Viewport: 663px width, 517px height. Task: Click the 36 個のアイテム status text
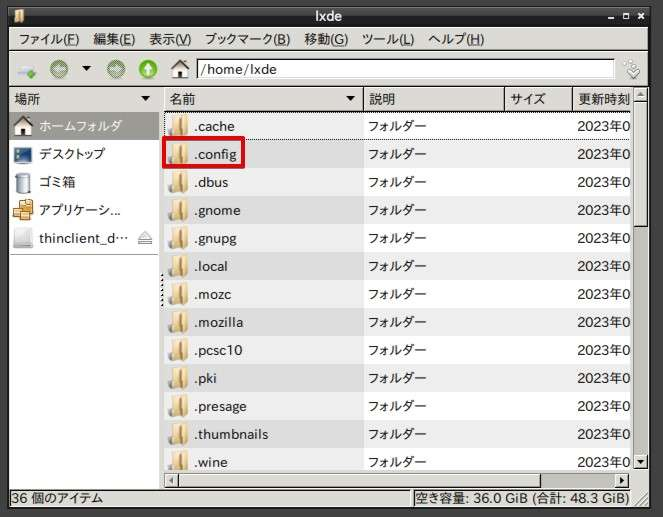click(57, 498)
